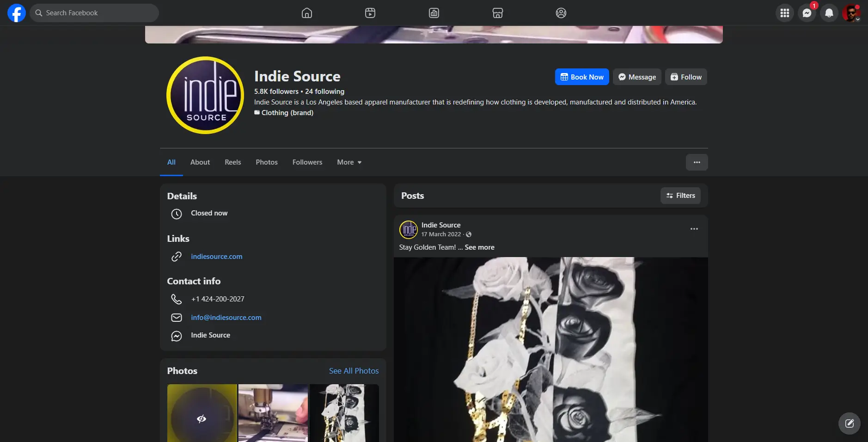Click the Search Facebook field
Viewport: 868px width, 442px height.
(x=94, y=13)
